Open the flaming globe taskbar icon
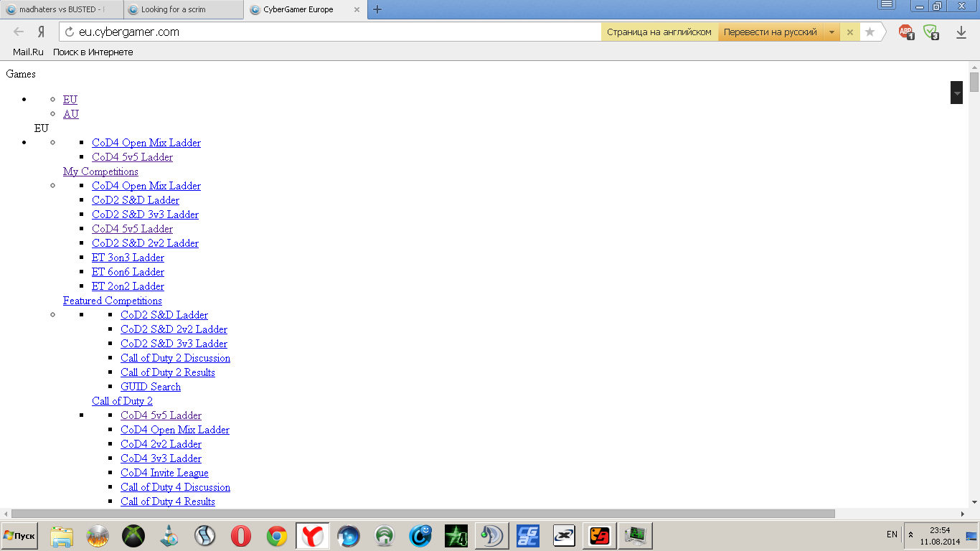980x551 pixels. point(98,535)
